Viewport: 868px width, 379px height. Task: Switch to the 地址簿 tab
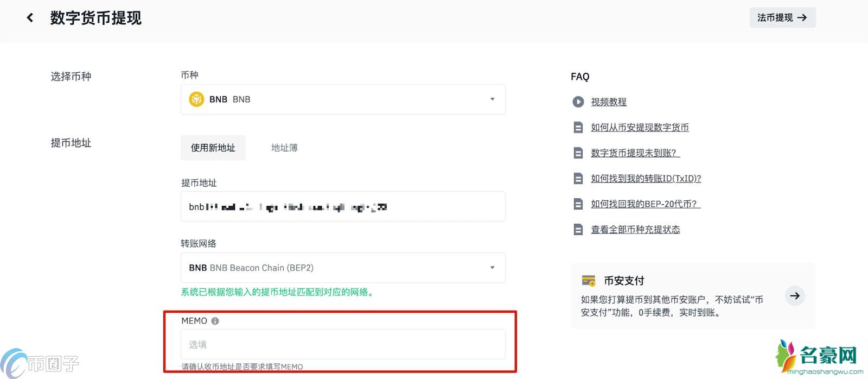pyautogui.click(x=284, y=148)
